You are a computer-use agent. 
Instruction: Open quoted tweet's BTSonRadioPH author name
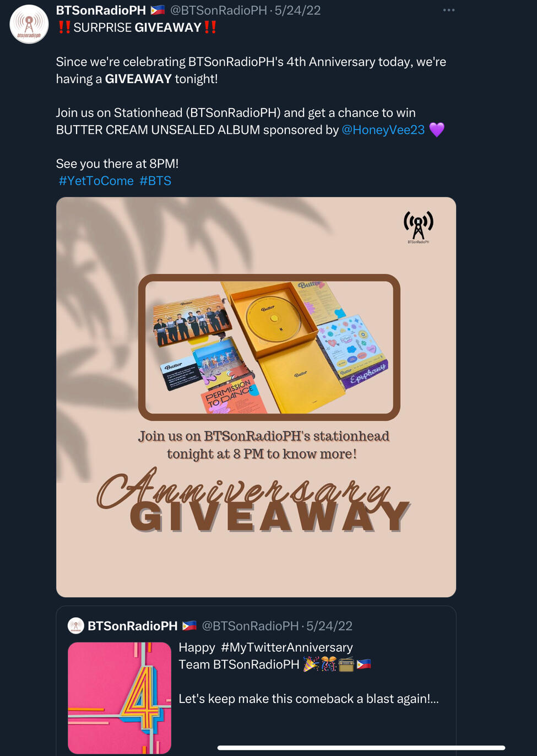tap(133, 626)
